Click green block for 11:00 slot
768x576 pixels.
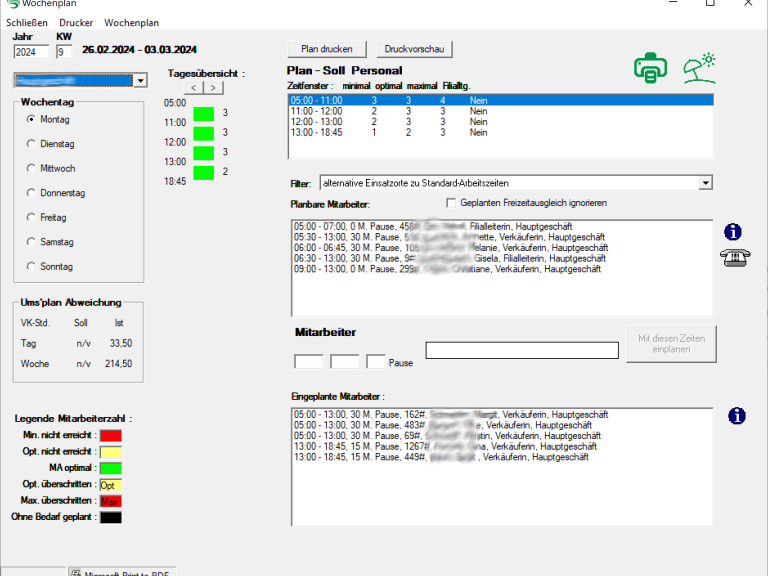[204, 133]
